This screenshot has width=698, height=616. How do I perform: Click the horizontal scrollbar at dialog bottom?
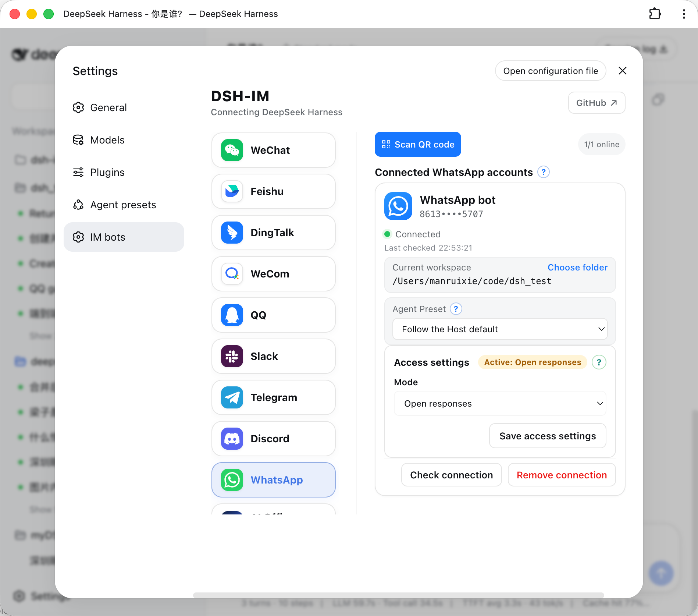398,595
